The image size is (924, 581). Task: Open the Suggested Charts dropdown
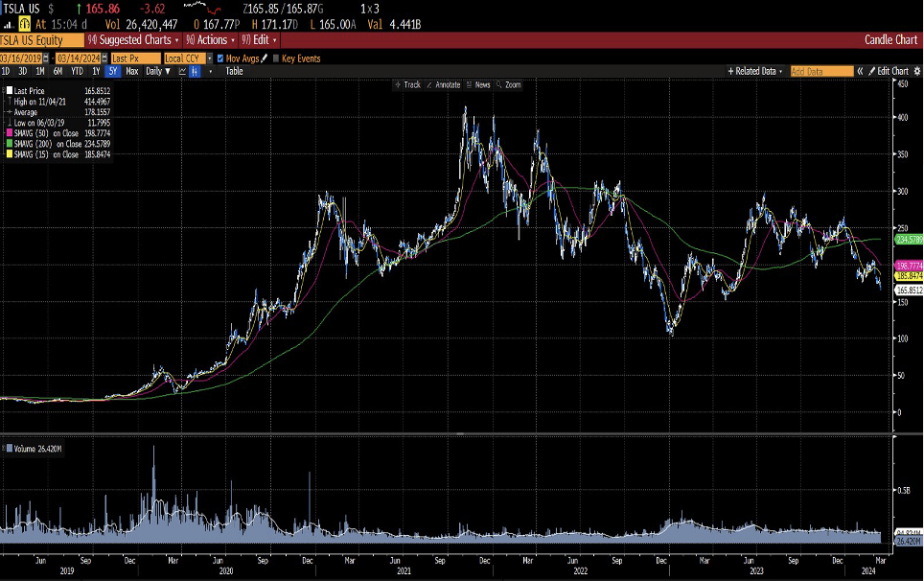[x=133, y=40]
